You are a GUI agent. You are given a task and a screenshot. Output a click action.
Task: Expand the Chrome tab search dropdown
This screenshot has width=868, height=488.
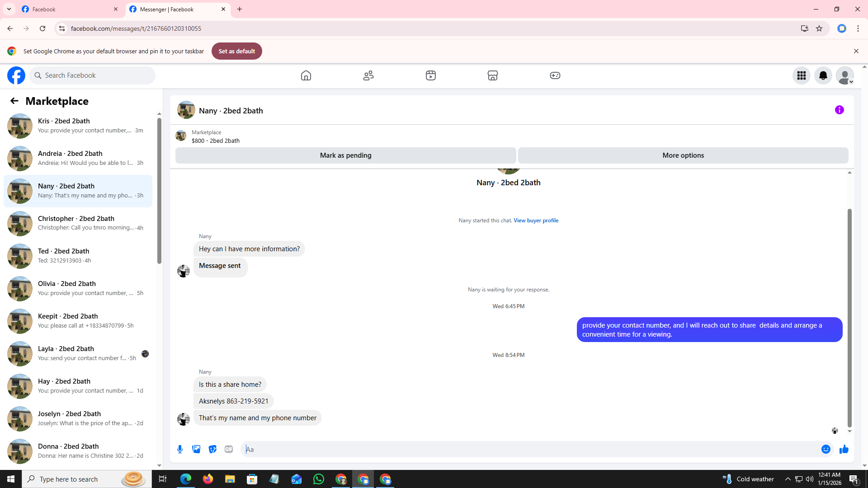coord(9,9)
